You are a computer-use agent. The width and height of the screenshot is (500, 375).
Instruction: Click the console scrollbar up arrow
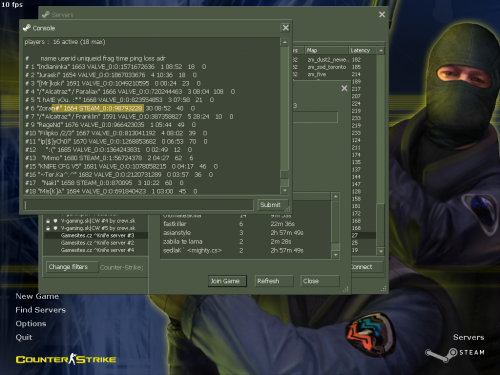coord(284,42)
